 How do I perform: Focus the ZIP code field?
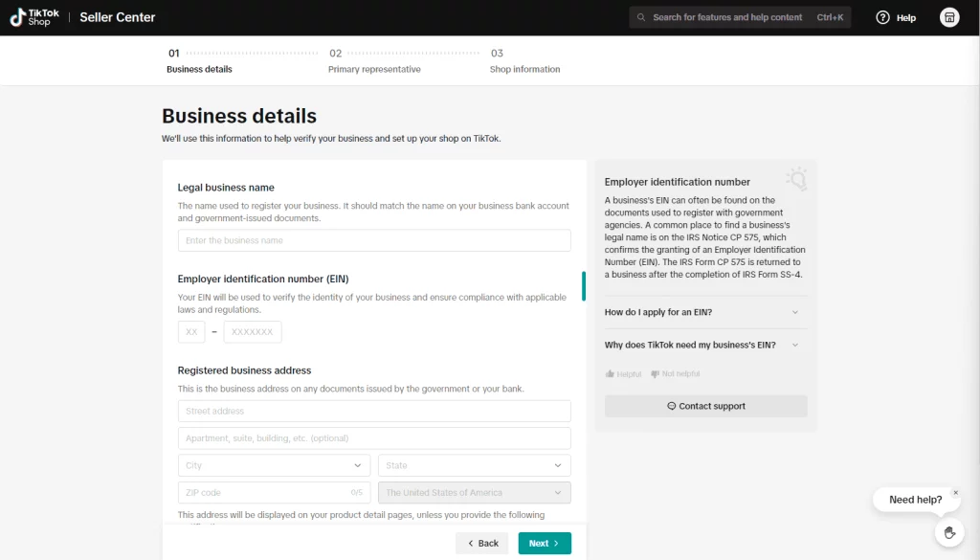(274, 492)
